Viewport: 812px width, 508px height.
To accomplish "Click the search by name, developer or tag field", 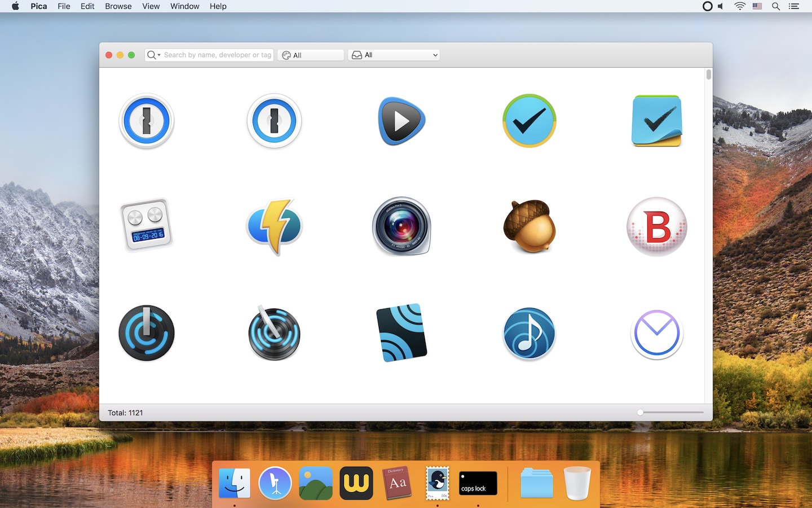I will [x=209, y=55].
